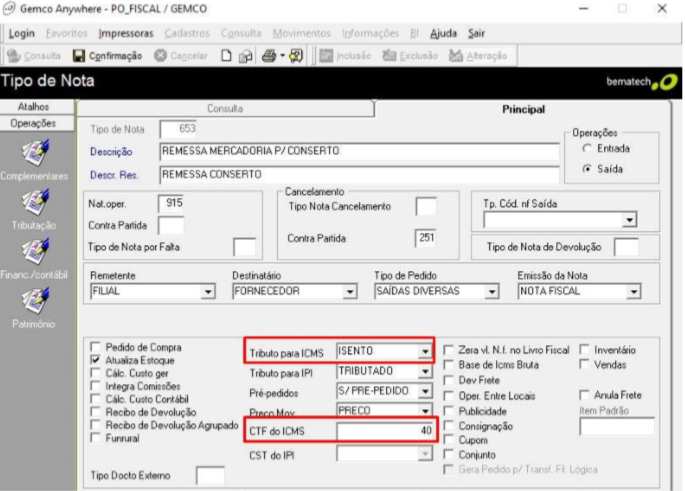This screenshot has height=491, width=685.
Task: Open the Ajuda menu
Action: coord(443,34)
